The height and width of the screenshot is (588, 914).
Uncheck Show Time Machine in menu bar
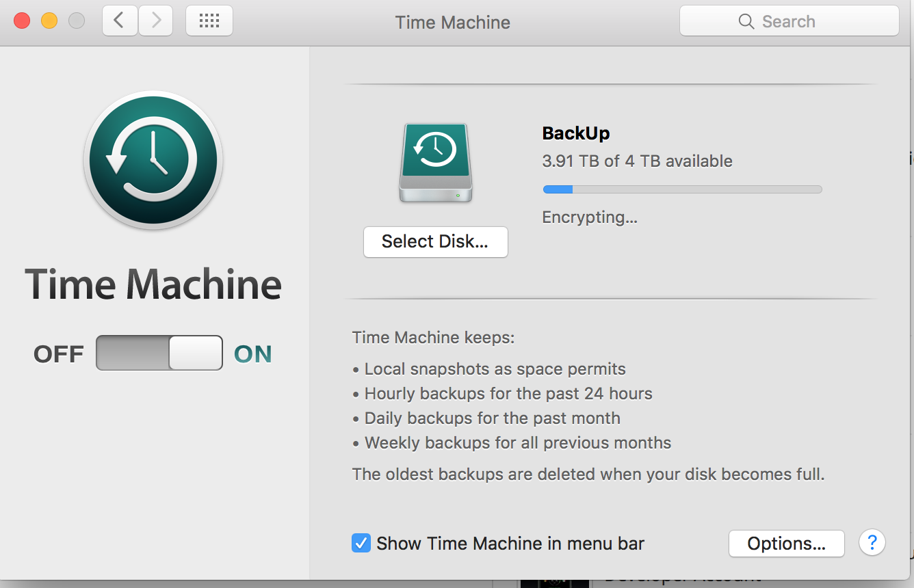point(361,543)
